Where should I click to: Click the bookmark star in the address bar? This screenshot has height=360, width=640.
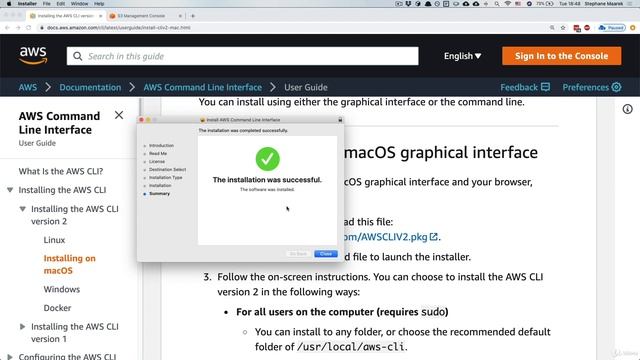point(563,28)
